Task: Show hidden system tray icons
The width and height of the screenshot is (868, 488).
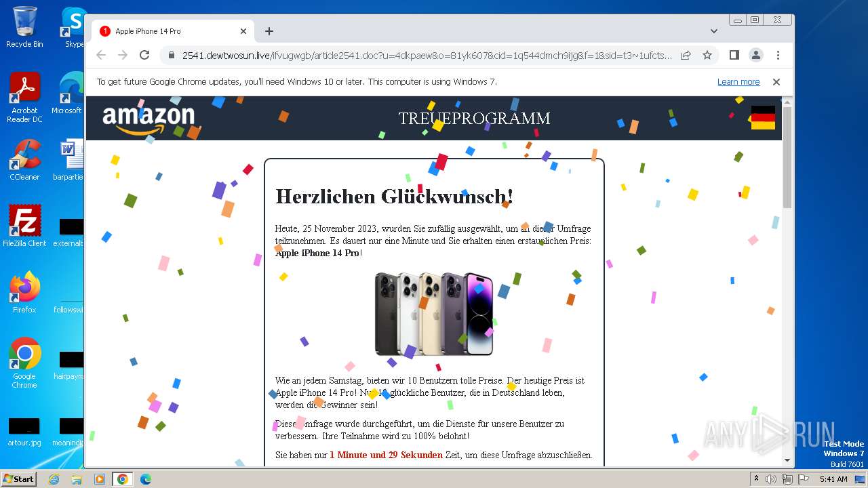Action: click(x=756, y=479)
